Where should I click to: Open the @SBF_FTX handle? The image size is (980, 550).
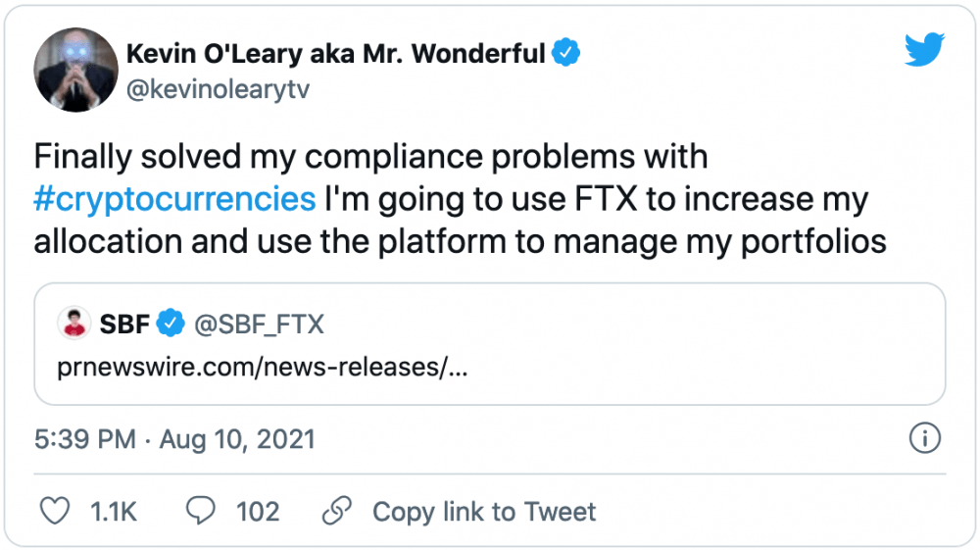point(260,325)
